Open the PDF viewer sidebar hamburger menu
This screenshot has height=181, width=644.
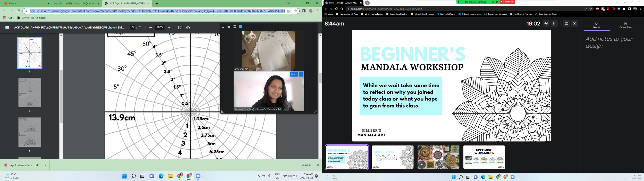7,28
